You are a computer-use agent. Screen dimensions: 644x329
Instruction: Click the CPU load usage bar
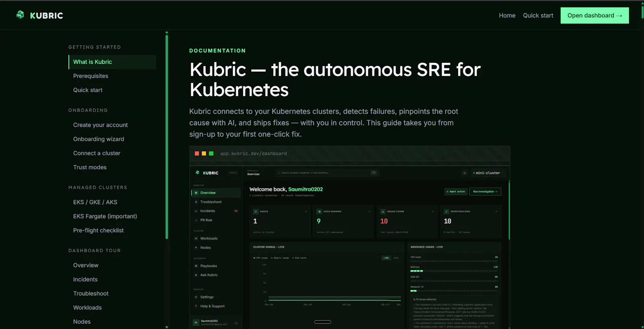coord(454,261)
